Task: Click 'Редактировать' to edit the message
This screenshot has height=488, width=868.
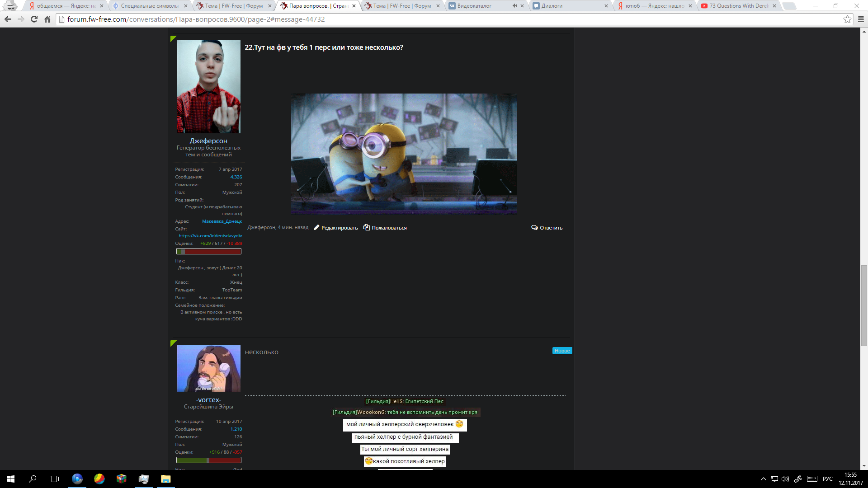Action: (x=340, y=228)
